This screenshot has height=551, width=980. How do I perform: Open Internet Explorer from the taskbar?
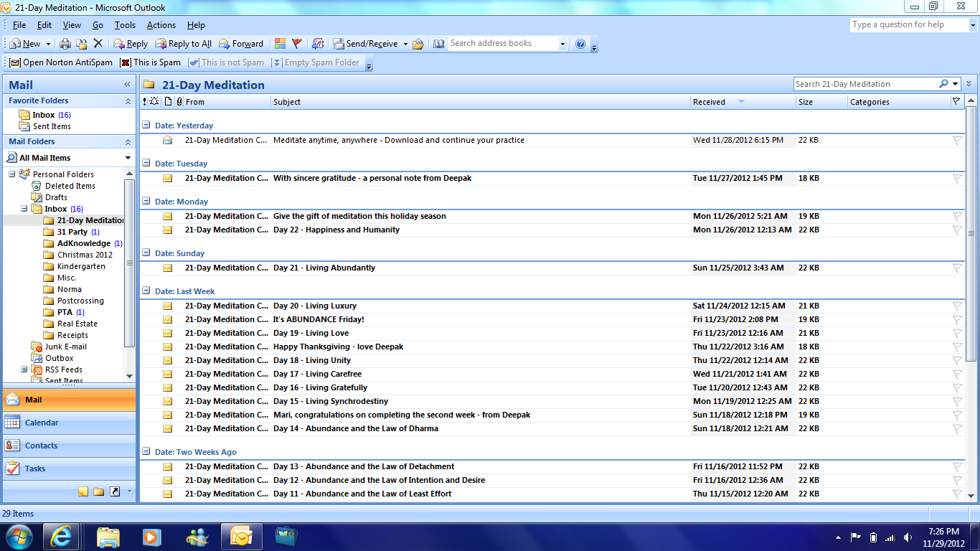[61, 536]
